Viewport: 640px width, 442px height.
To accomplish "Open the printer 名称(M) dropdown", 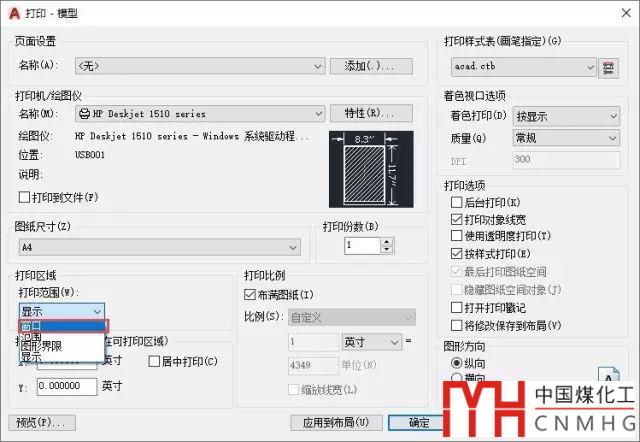I will click(200, 113).
